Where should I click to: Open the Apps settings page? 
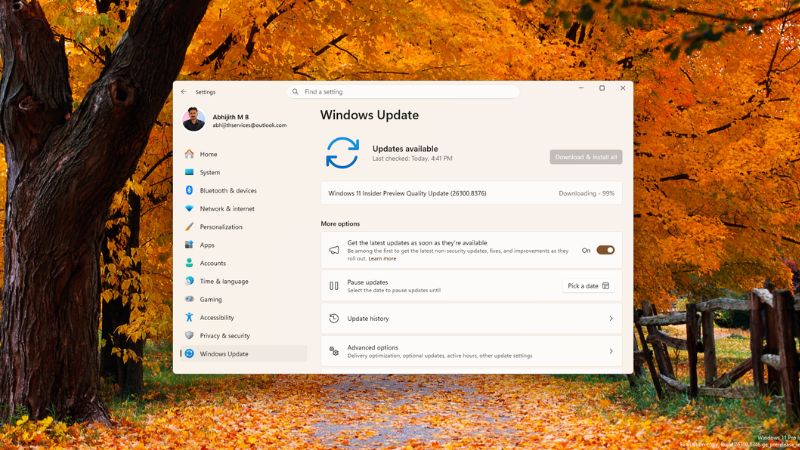point(244,245)
